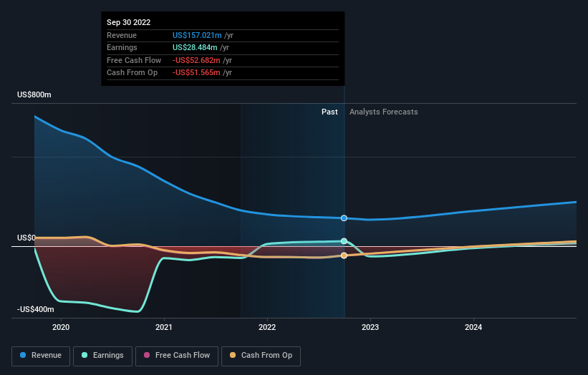Toggle the Earnings legend button
The height and width of the screenshot is (375, 588).
pyautogui.click(x=102, y=356)
